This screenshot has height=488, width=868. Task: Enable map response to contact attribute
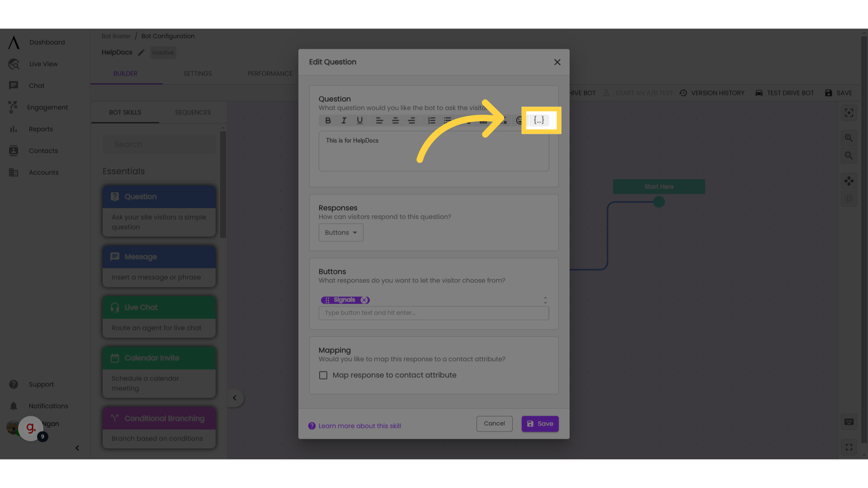pyautogui.click(x=323, y=375)
